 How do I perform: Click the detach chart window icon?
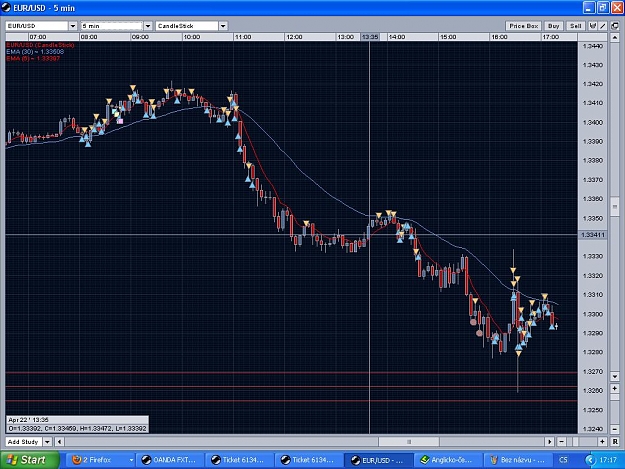pyautogui.click(x=615, y=26)
